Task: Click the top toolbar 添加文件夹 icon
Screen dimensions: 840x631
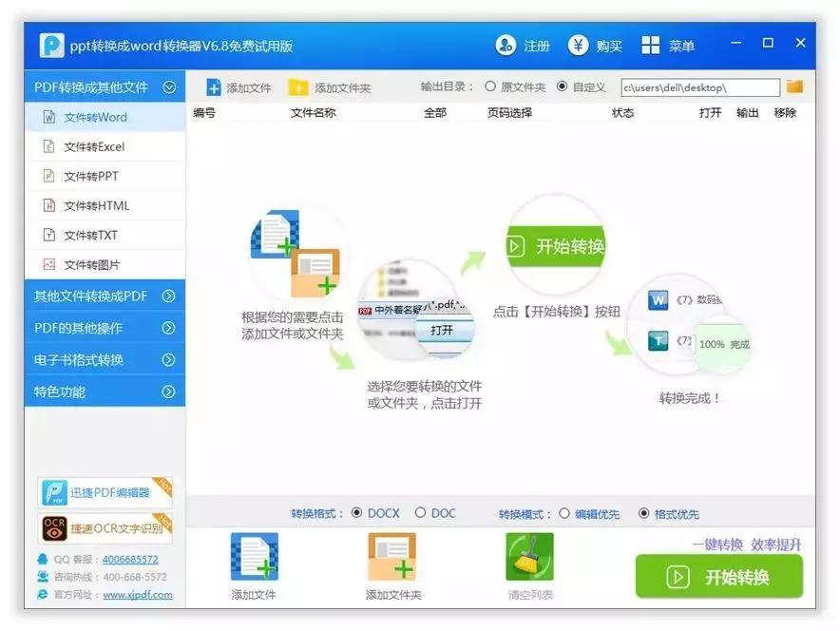Action: point(297,87)
